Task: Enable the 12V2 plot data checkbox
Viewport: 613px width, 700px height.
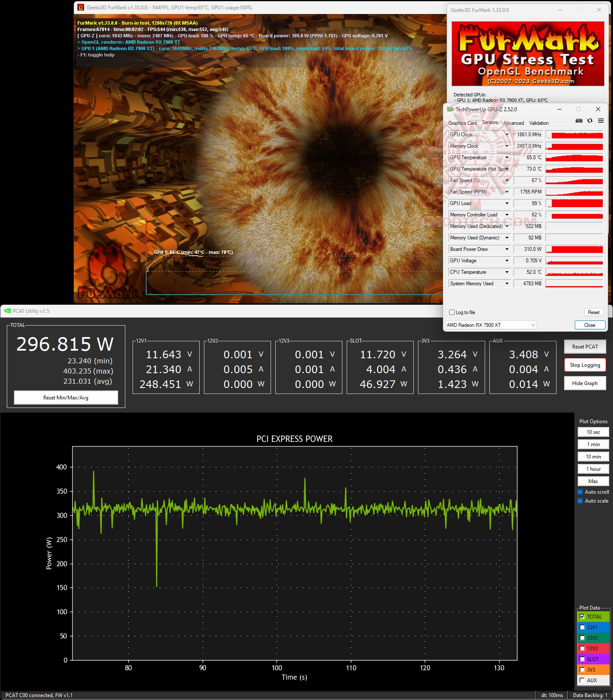Action: pos(582,638)
